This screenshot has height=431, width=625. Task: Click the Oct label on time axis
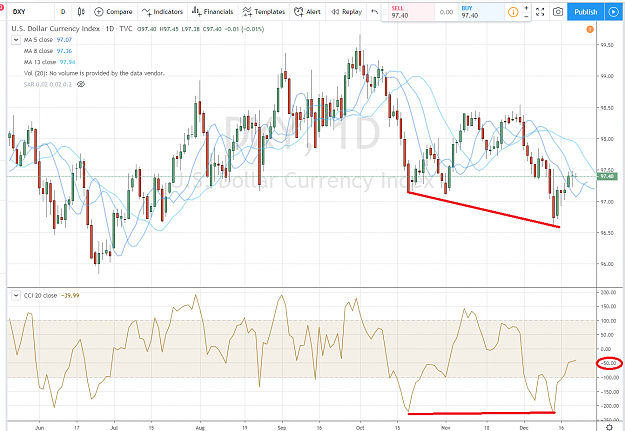[360, 427]
